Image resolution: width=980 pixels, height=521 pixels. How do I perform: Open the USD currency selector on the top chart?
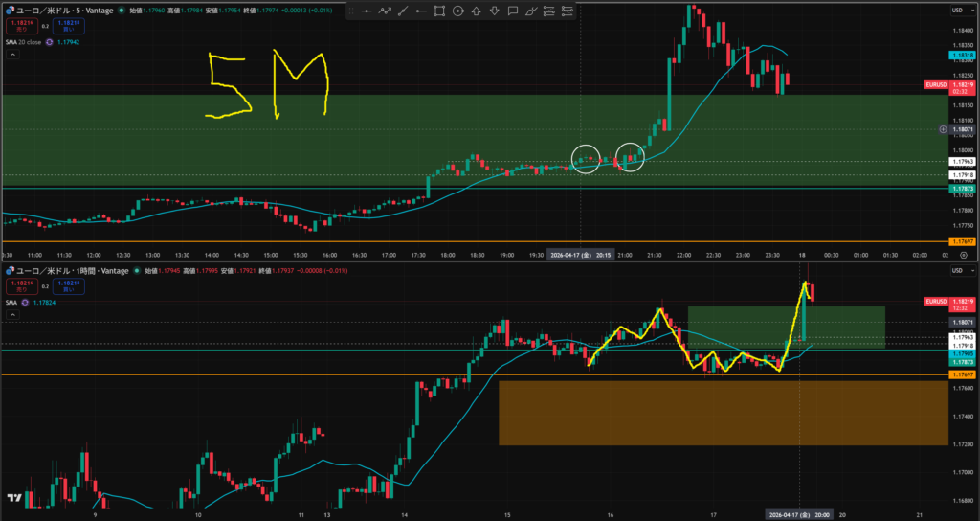tap(957, 10)
